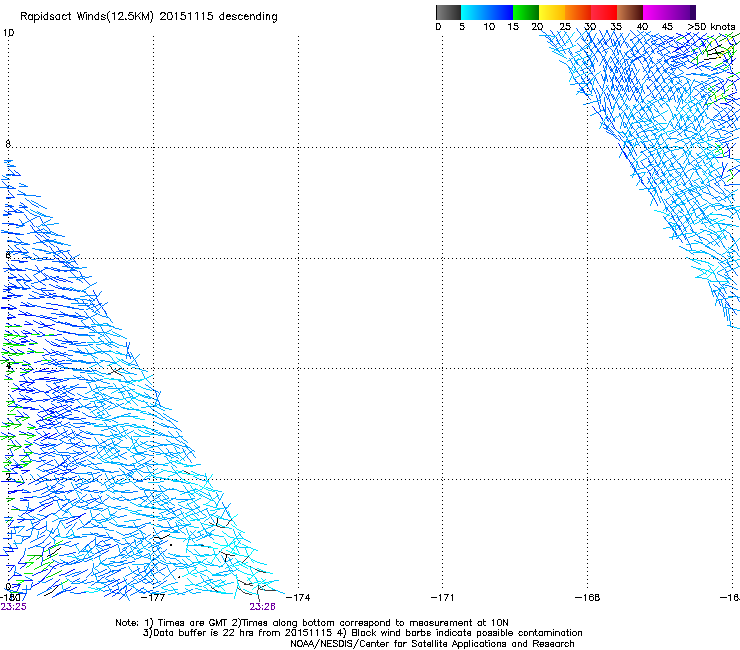Click the '6' latitude axis label
The width and height of the screenshot is (740, 650).
(8, 255)
